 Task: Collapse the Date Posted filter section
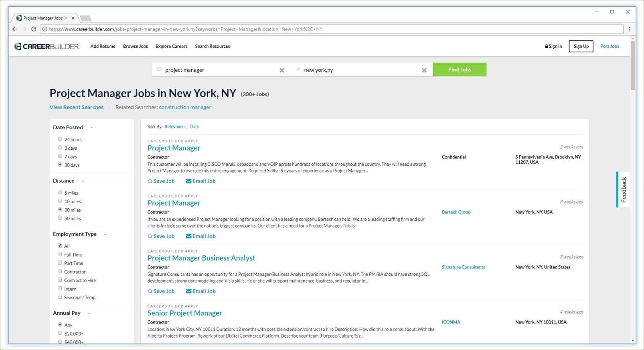(x=91, y=128)
